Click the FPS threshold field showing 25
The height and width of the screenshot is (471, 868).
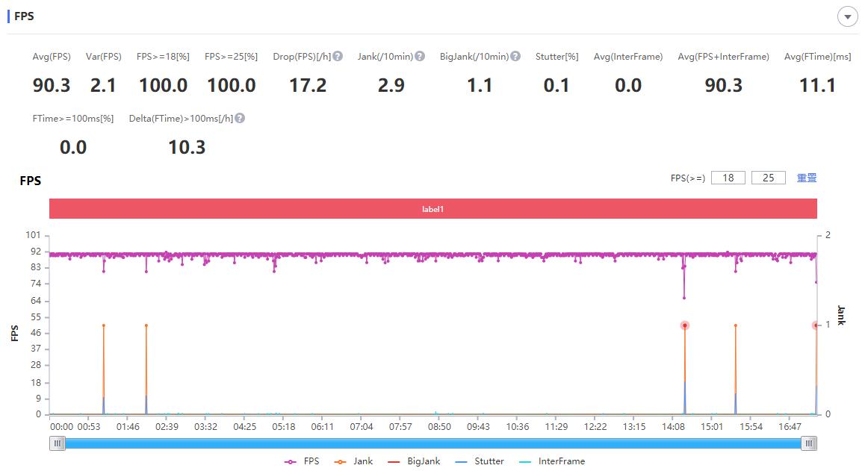(x=768, y=178)
